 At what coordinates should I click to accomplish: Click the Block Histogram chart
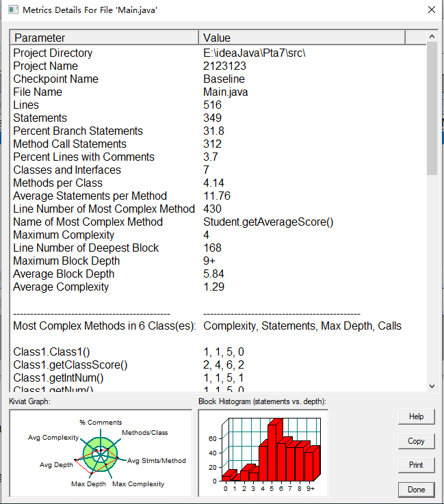point(263,453)
